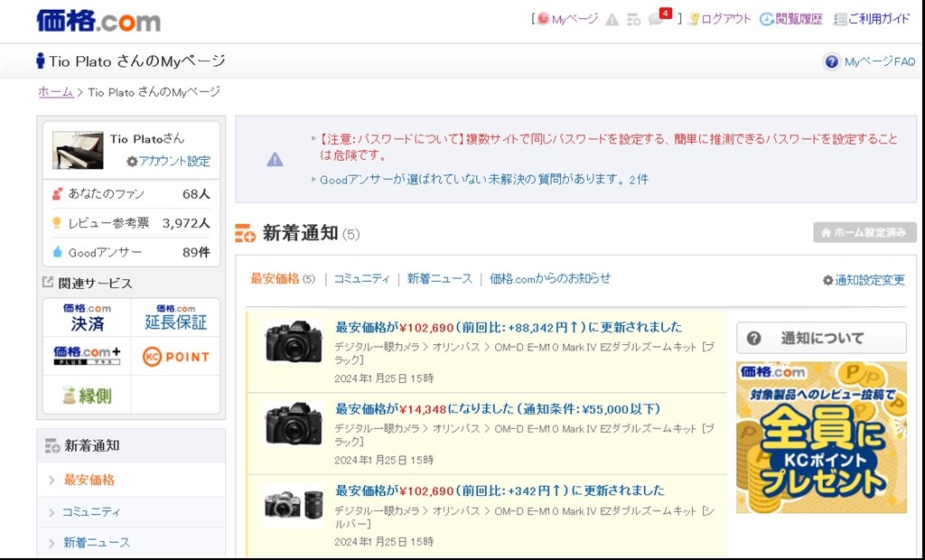Click the KCポイントプレゼント banner
This screenshot has height=560, width=925.
[x=821, y=437]
